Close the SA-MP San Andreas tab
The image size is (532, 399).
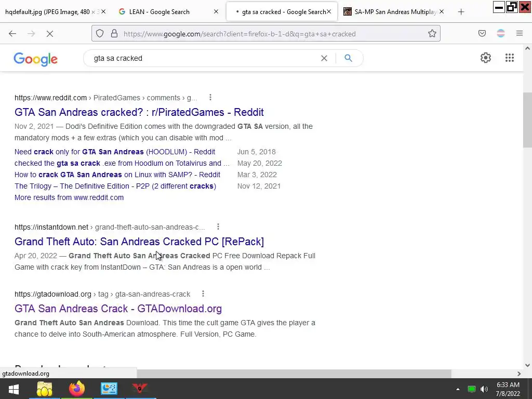[442, 12]
